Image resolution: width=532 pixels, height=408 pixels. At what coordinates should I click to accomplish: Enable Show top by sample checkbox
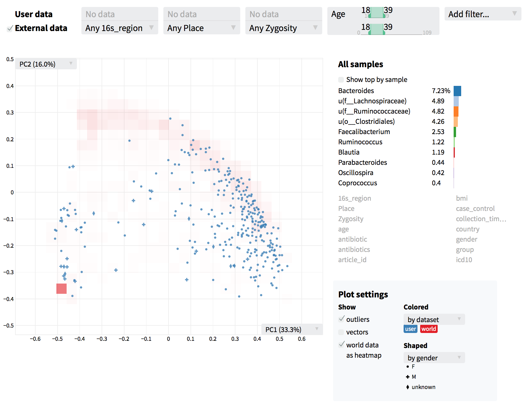(x=341, y=80)
